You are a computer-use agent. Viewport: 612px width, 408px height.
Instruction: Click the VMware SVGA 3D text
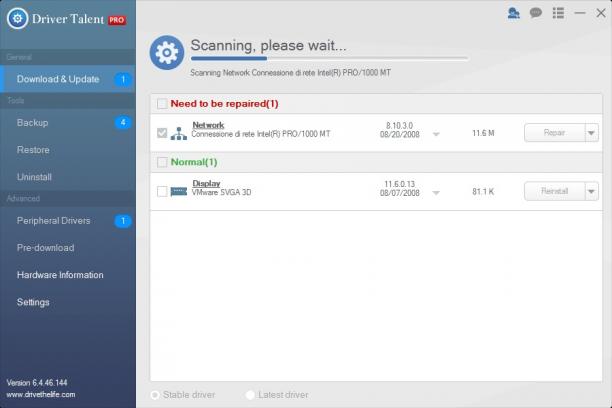[221, 192]
